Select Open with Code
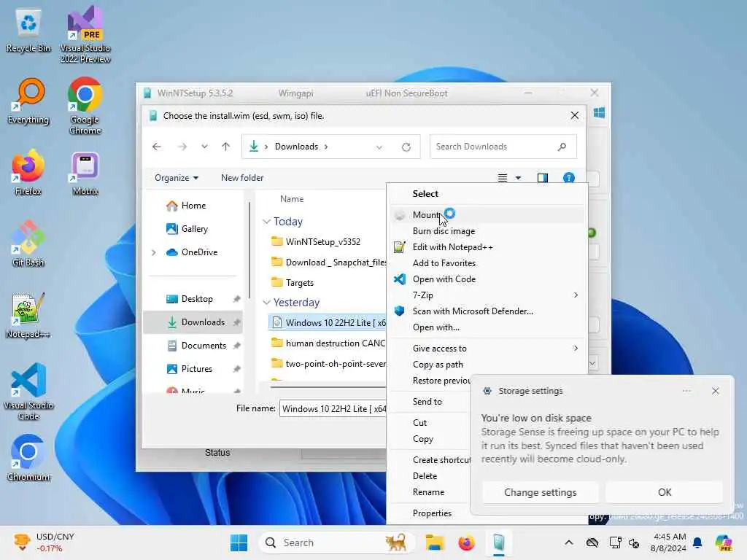This screenshot has height=560, width=747. [x=487, y=279]
